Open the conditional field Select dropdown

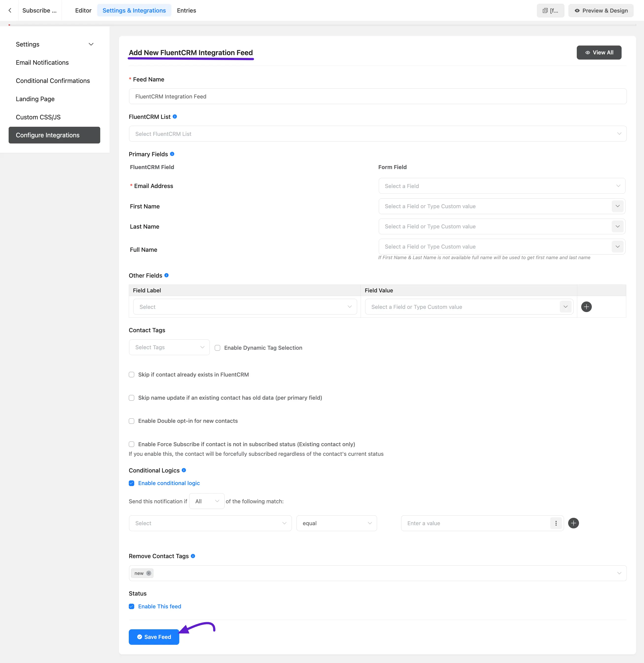point(210,523)
